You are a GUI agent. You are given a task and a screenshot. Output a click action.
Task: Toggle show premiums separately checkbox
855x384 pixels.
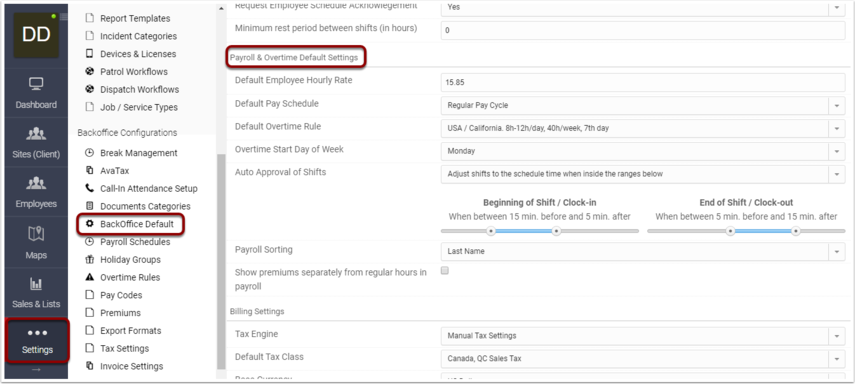444,271
